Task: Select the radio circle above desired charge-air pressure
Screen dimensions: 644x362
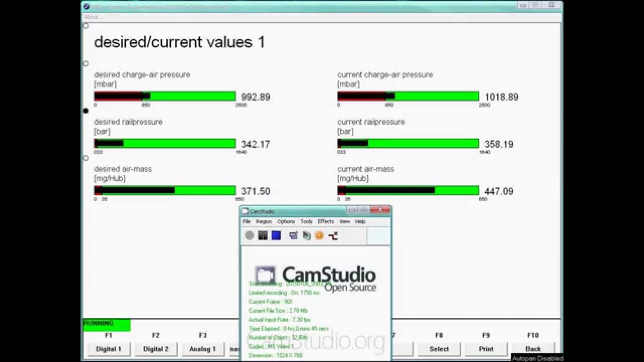Action: tap(86, 64)
